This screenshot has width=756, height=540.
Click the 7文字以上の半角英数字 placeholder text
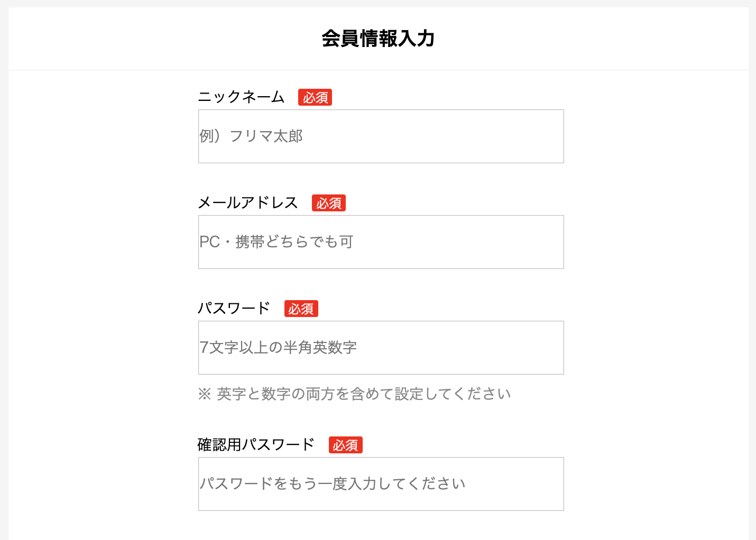[279, 347]
